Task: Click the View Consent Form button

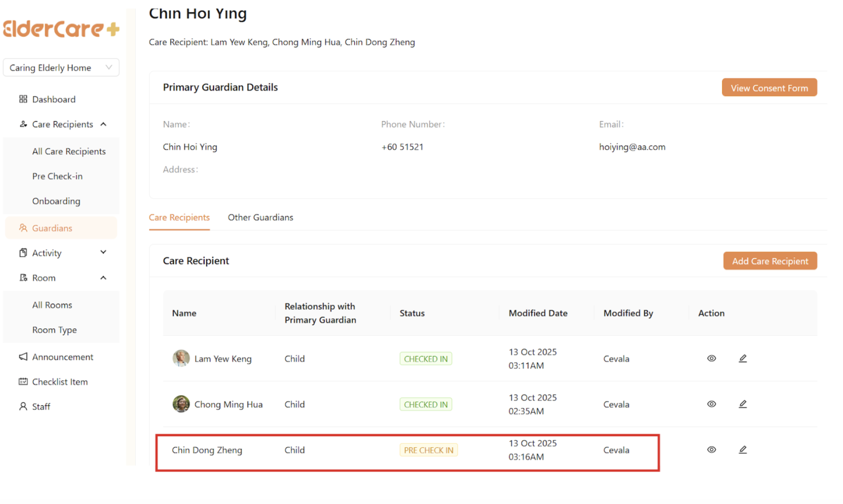Action: click(769, 88)
